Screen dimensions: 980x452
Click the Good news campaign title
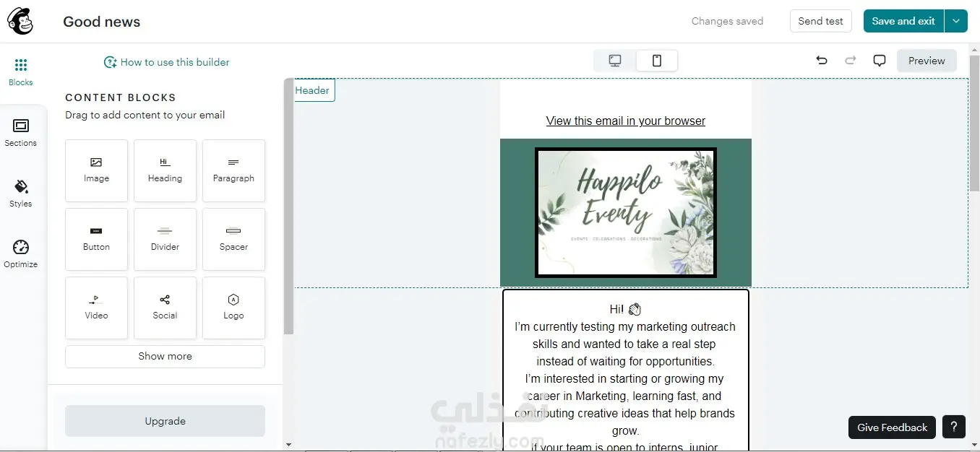(102, 22)
